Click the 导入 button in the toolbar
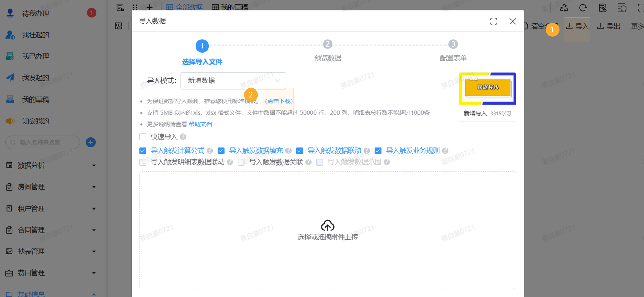This screenshot has height=297, width=644. tap(577, 26)
